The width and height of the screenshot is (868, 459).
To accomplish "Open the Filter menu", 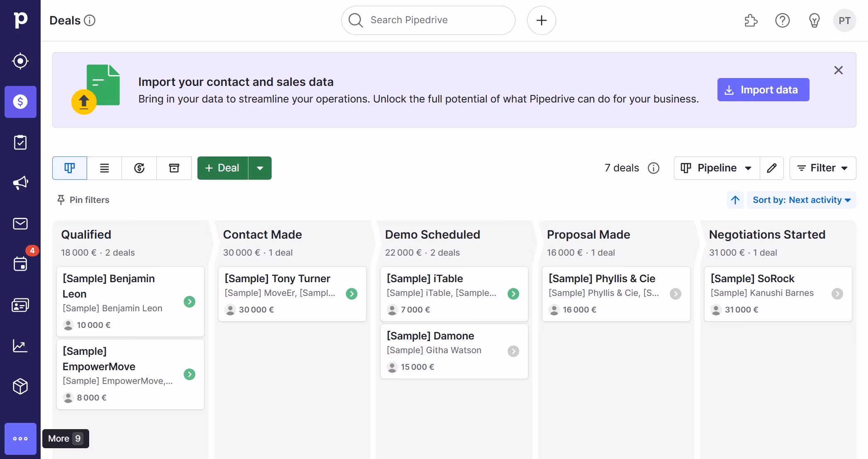I will (822, 168).
